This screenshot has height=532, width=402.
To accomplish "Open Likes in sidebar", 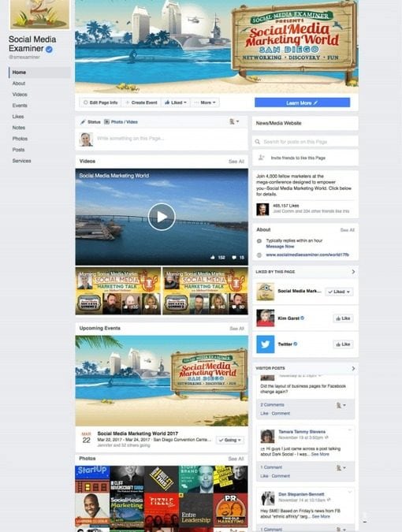I will point(18,117).
